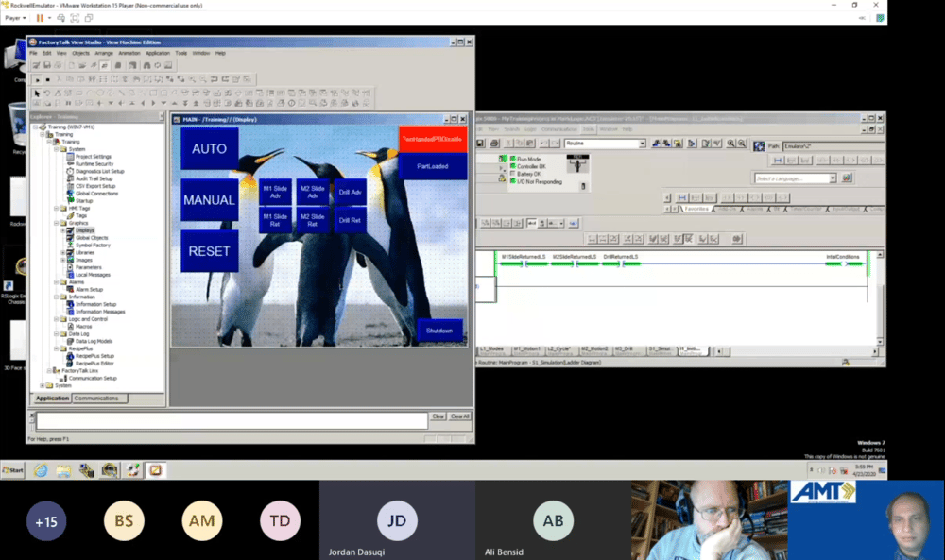Select the arrow pointer tool in FactoryTalk toolbar

pos(37,93)
